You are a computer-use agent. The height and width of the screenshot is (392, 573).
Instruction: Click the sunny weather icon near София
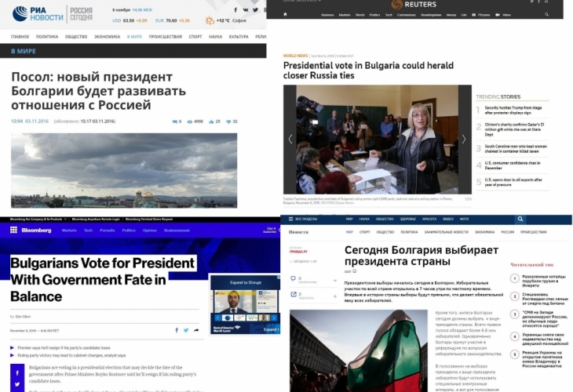[210, 20]
